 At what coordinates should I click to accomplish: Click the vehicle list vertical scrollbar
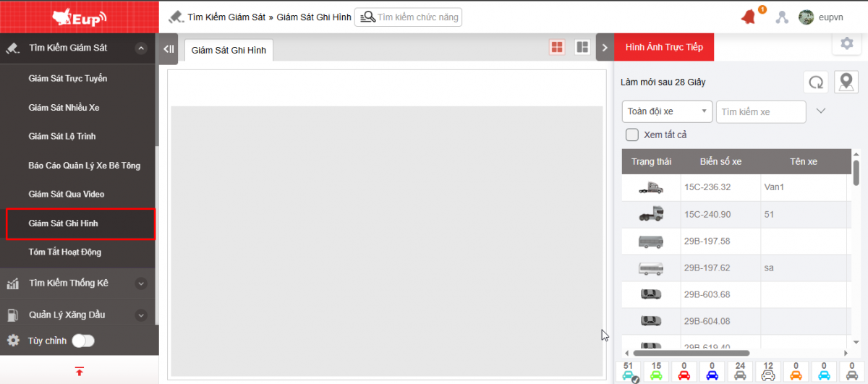(x=856, y=174)
